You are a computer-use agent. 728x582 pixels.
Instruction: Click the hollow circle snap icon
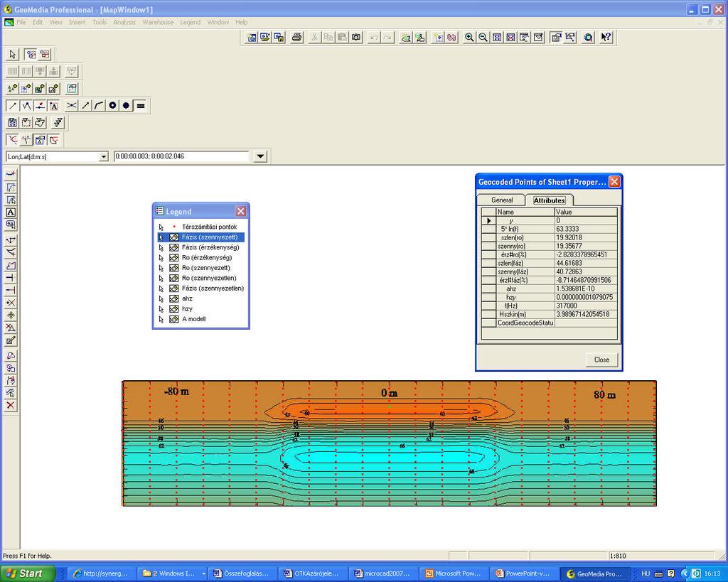coord(112,106)
